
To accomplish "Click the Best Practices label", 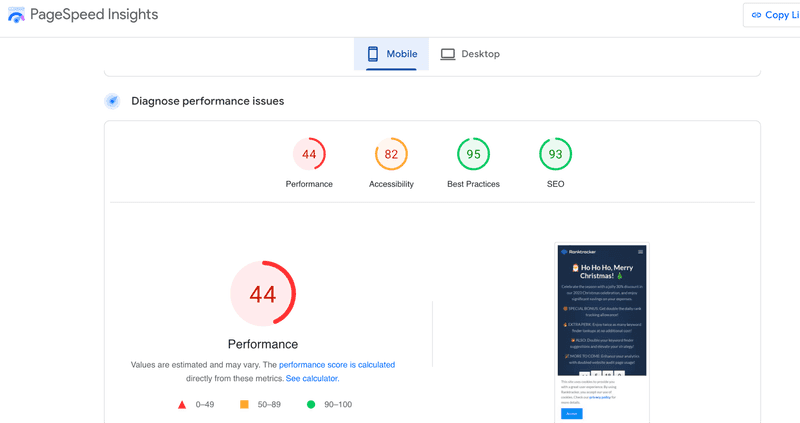I will coord(473,184).
